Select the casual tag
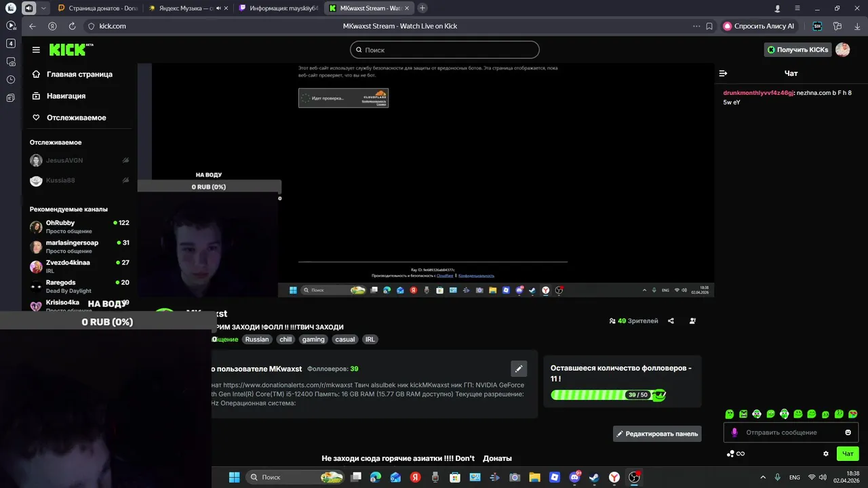Image resolution: width=868 pixels, height=488 pixels. coord(345,340)
